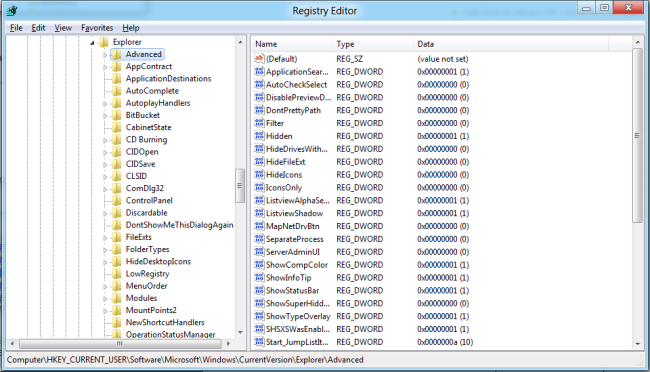The image size is (650, 372).
Task: Click the BitBucket key folder icon
Action: pyautogui.click(x=117, y=115)
